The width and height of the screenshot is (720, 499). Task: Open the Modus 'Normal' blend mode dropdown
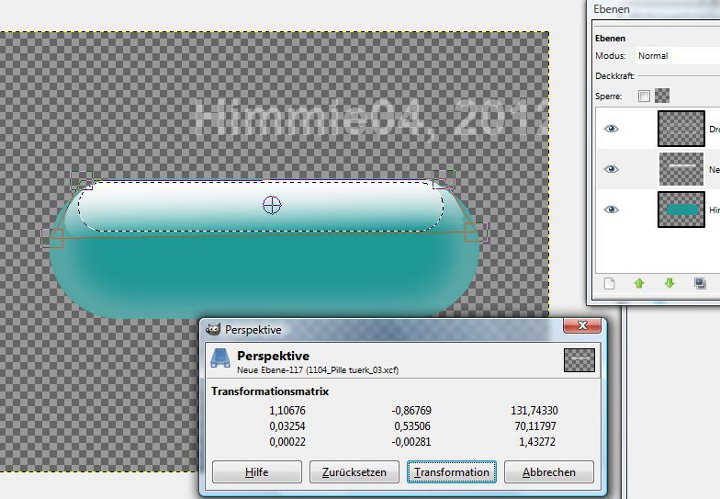(678, 56)
